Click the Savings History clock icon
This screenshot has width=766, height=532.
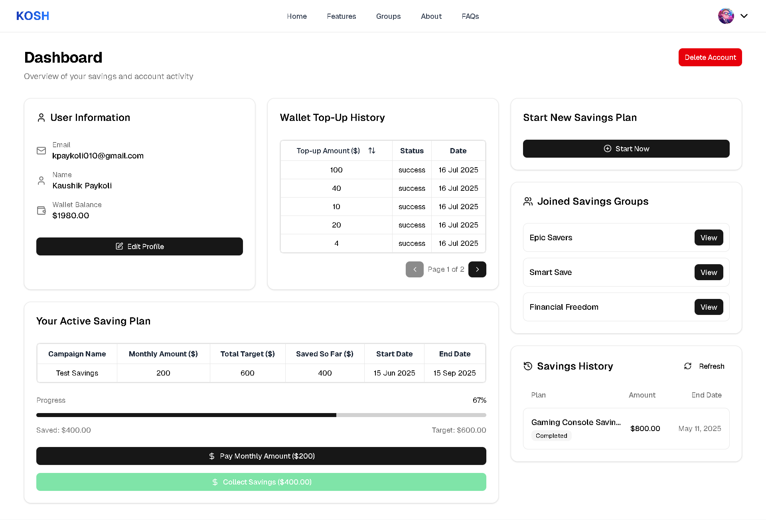[528, 366]
